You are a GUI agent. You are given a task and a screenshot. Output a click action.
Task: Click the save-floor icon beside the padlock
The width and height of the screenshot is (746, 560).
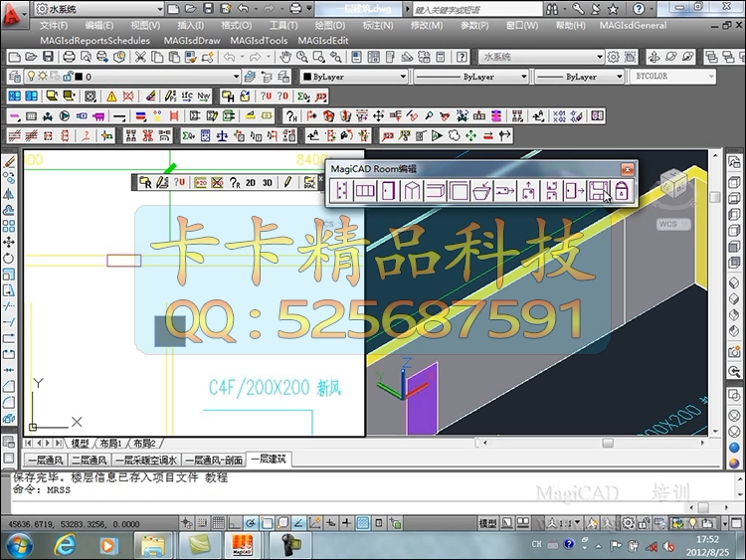pyautogui.click(x=599, y=191)
